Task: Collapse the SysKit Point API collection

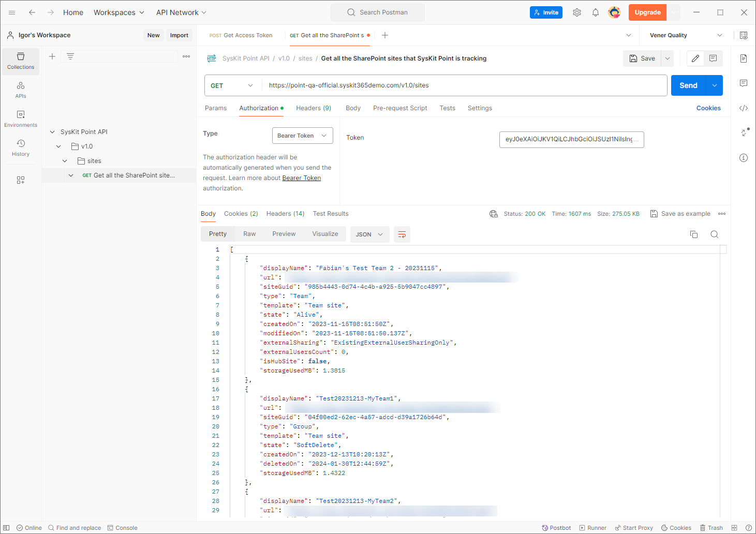Action: (x=52, y=132)
